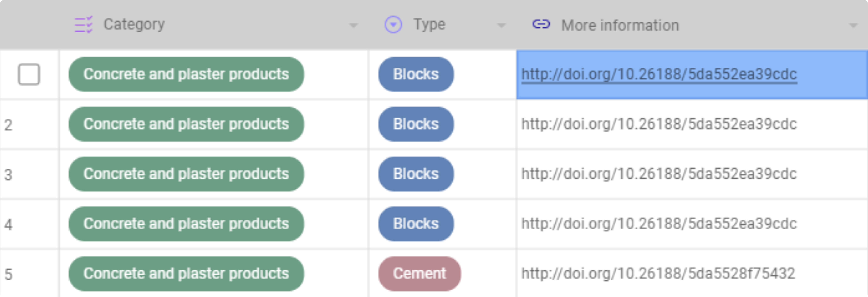This screenshot has height=297, width=868.
Task: Select the Cement tag on row 5
Action: point(419,273)
